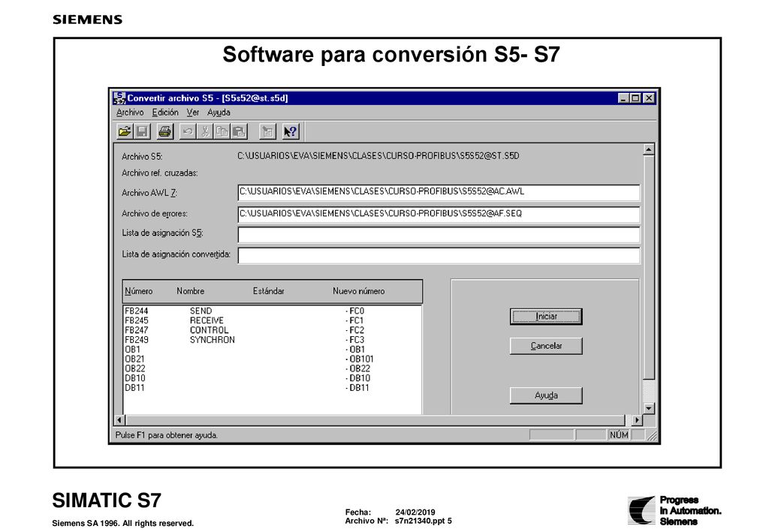Focus the Lista de asignación S5 field

click(439, 235)
